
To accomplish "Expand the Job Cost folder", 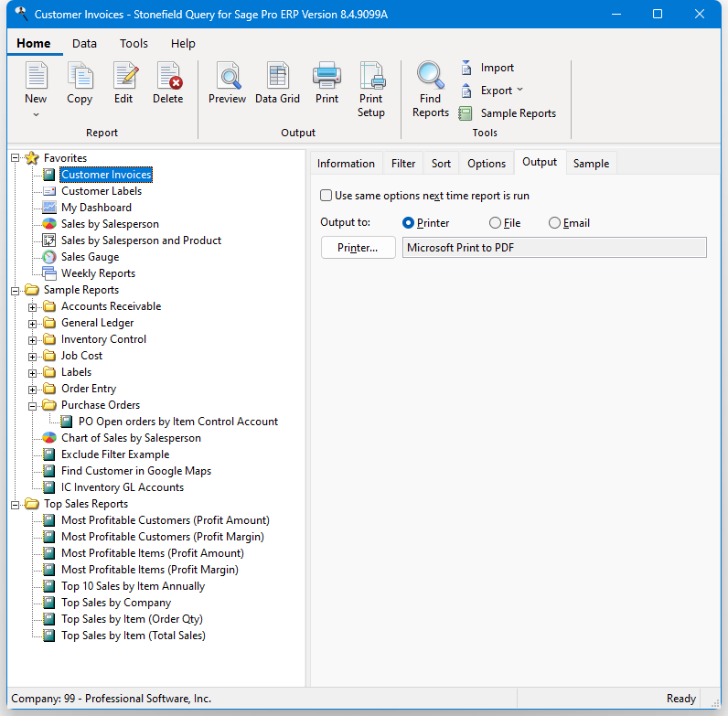I will pyautogui.click(x=32, y=357).
